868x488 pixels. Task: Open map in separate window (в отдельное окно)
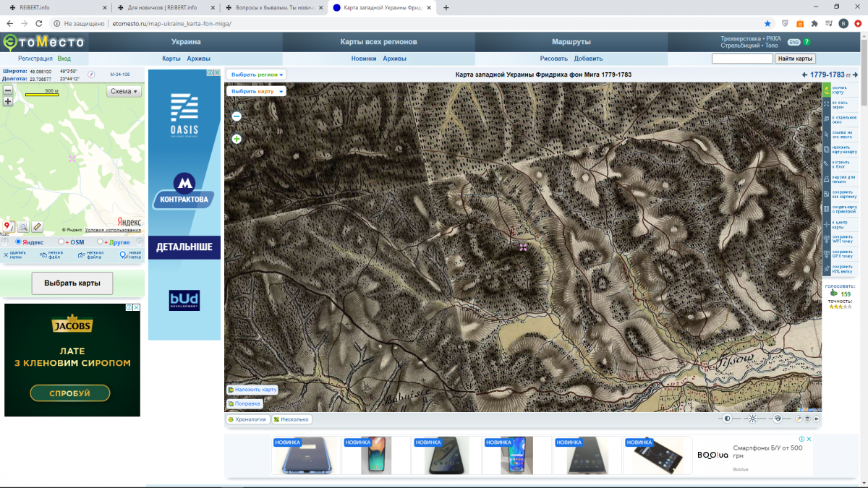pos(827,119)
